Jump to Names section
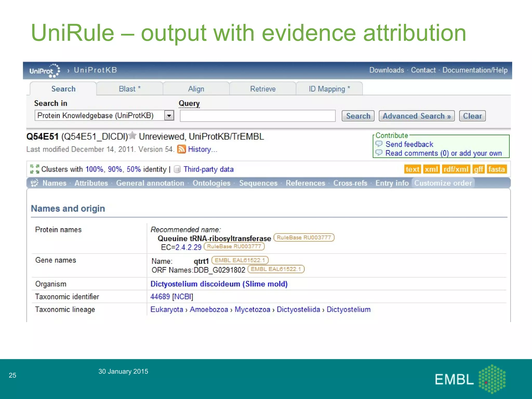532x399 pixels. (x=54, y=183)
